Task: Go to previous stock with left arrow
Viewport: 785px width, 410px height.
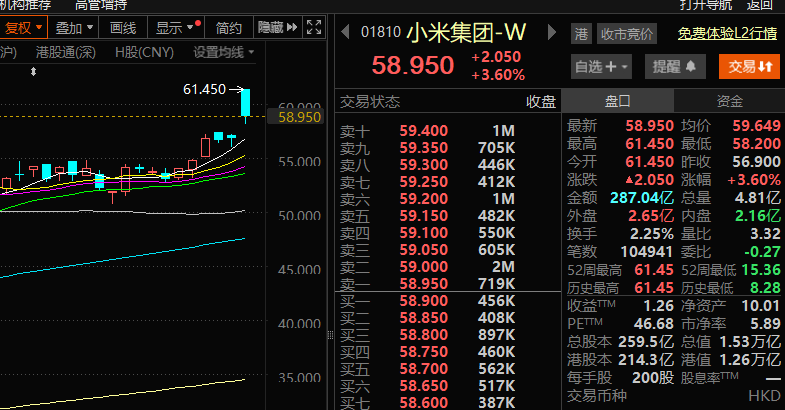Action: click(345, 32)
